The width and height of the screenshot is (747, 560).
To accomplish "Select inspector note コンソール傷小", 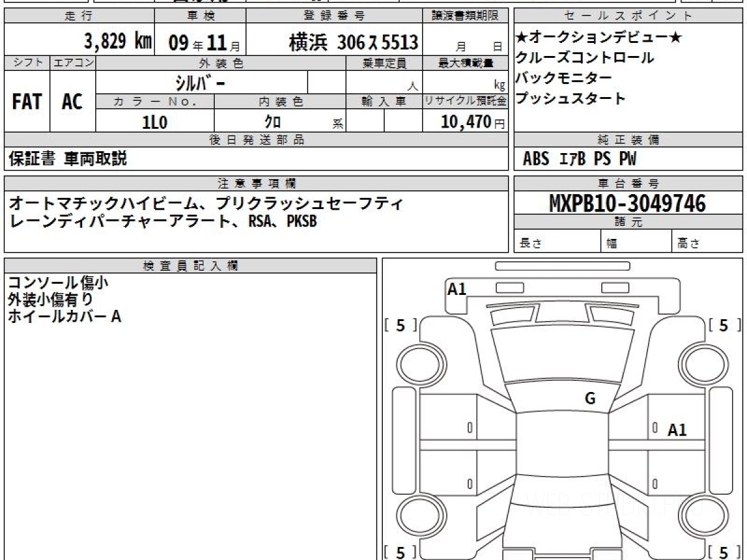I will pos(58,283).
